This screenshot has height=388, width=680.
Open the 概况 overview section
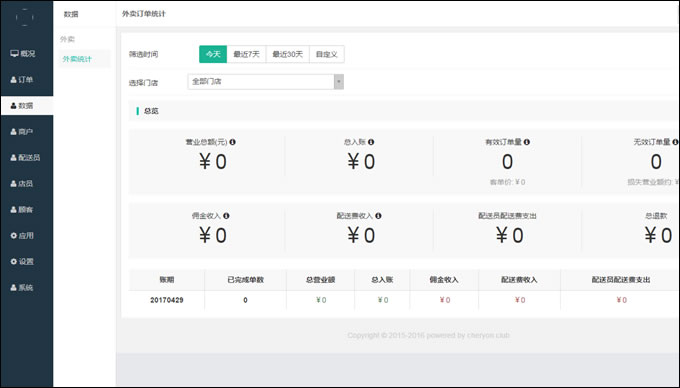click(27, 54)
